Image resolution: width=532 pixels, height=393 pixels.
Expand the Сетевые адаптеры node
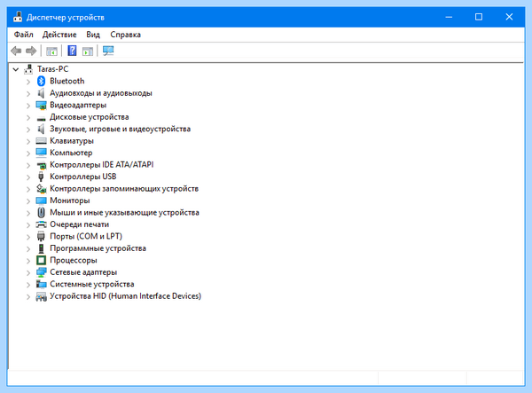28,272
